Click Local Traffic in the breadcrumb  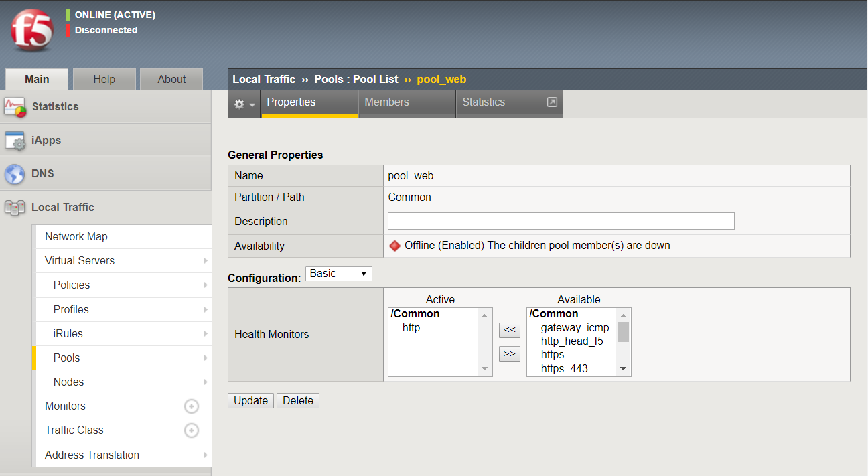coord(264,79)
